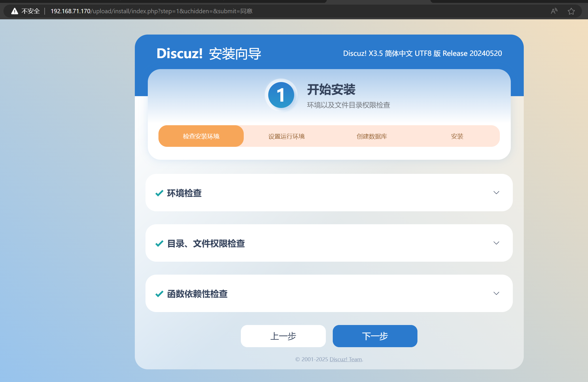
Task: Click the 开始安装 title text
Action: tap(331, 90)
